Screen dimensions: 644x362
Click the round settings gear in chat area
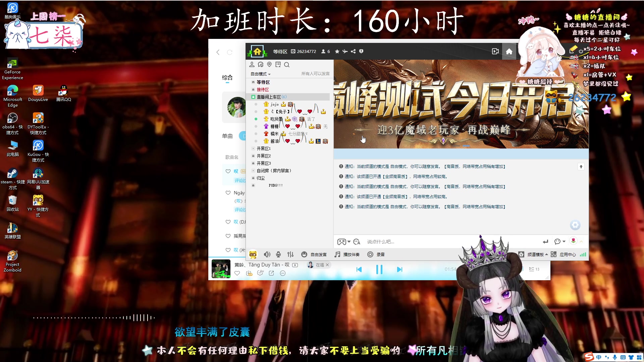575,225
